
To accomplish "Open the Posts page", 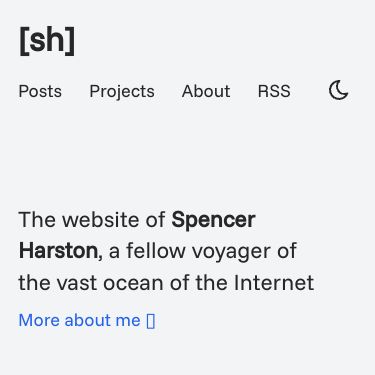I will (40, 91).
